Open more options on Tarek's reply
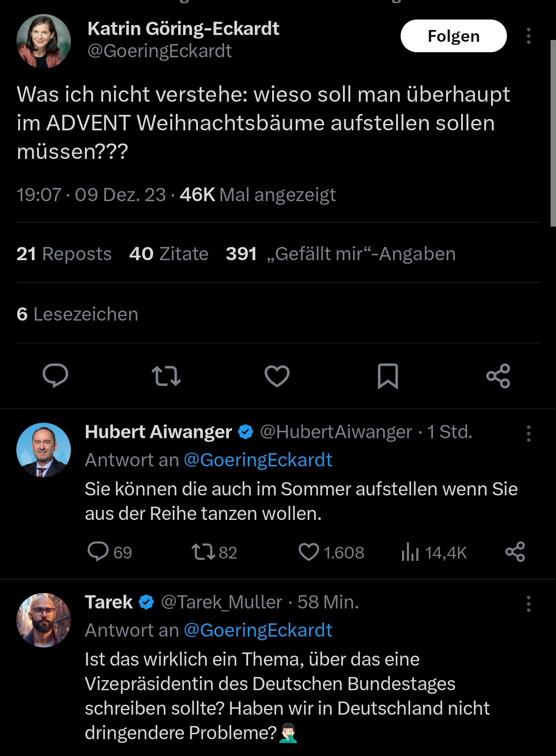 [x=529, y=604]
